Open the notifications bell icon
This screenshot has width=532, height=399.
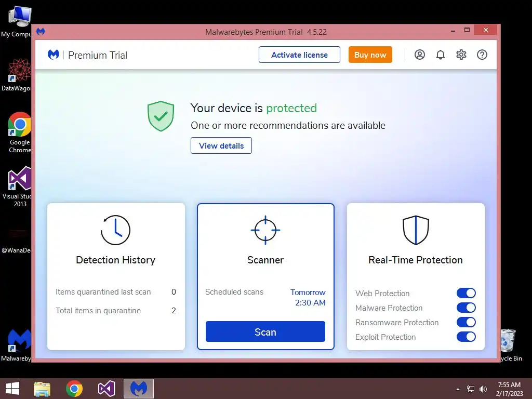[x=441, y=55]
